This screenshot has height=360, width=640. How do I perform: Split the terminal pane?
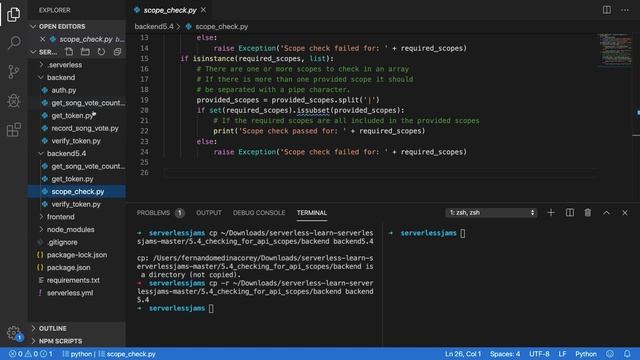pyautogui.click(x=569, y=213)
